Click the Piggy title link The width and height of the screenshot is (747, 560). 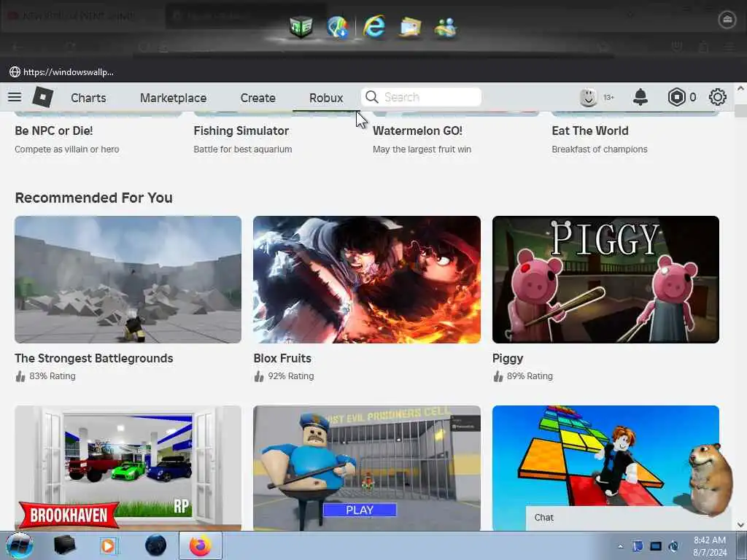point(508,359)
